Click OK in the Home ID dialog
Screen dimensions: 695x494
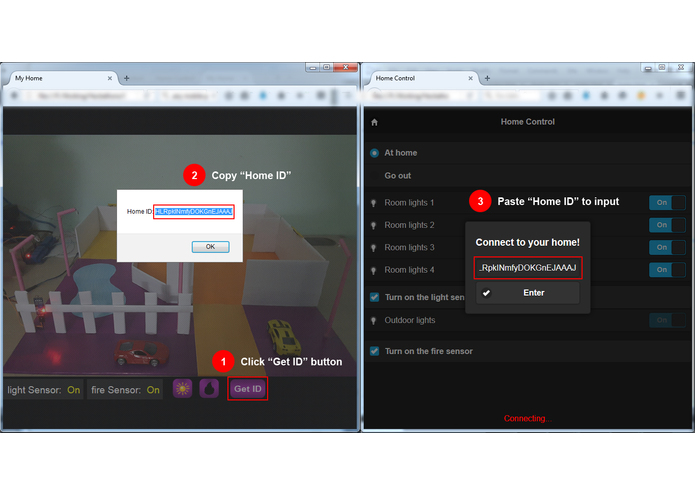211,247
